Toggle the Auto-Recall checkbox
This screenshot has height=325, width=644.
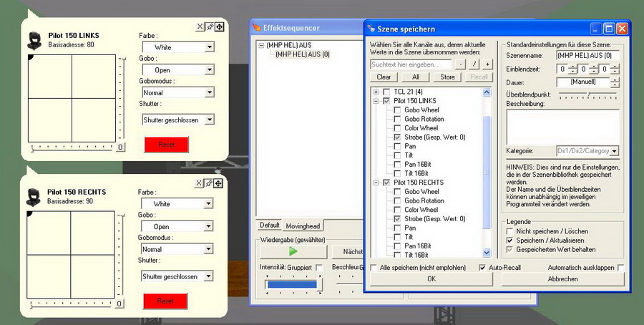(x=482, y=268)
